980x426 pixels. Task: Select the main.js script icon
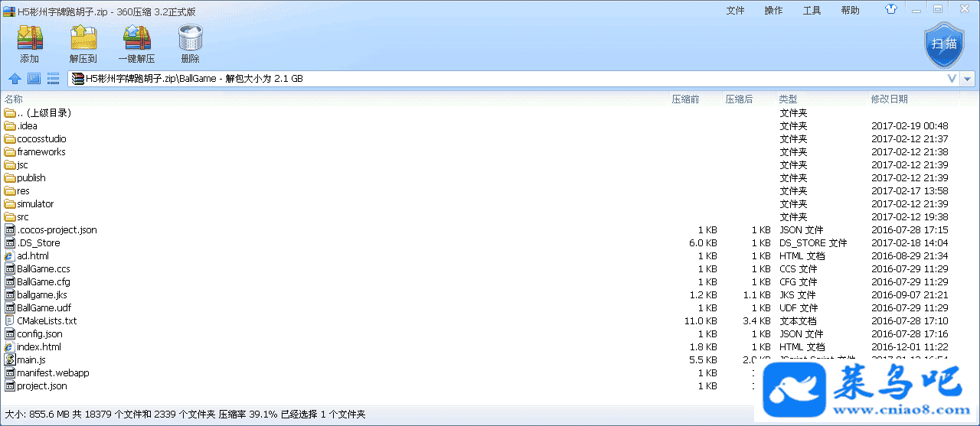click(x=10, y=360)
